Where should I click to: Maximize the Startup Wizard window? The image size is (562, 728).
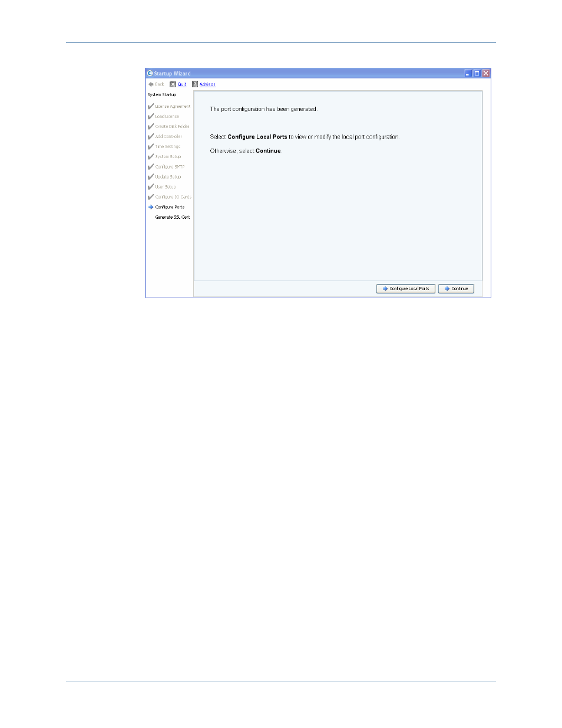(477, 73)
